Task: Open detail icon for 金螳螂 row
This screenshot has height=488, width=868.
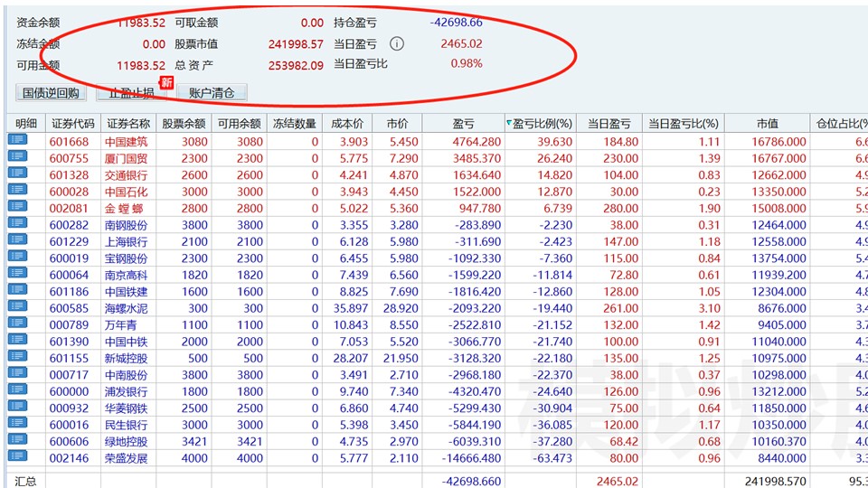Action: [18, 206]
